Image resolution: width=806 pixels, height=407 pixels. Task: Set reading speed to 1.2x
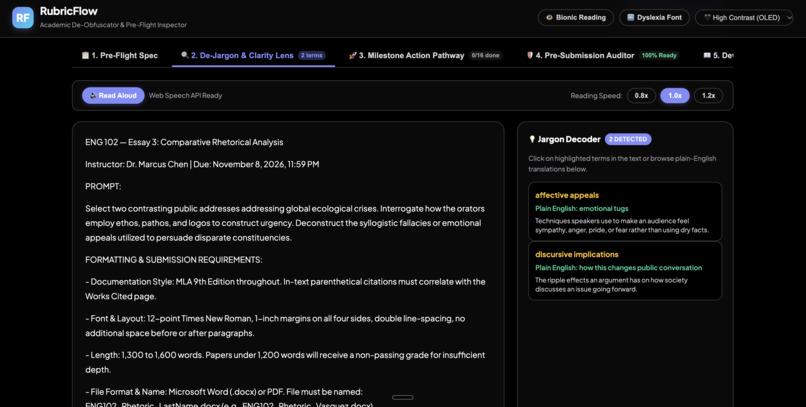[x=708, y=96]
